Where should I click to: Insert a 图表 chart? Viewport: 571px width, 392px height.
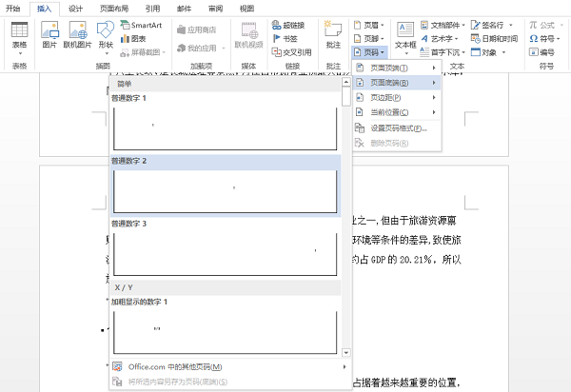coord(133,39)
